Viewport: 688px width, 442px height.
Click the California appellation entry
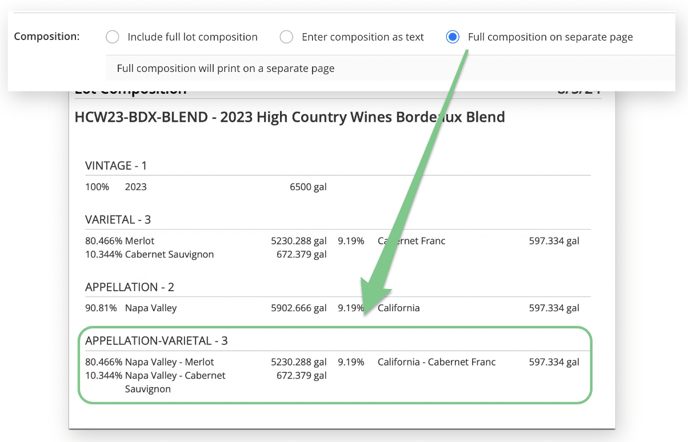tap(398, 308)
